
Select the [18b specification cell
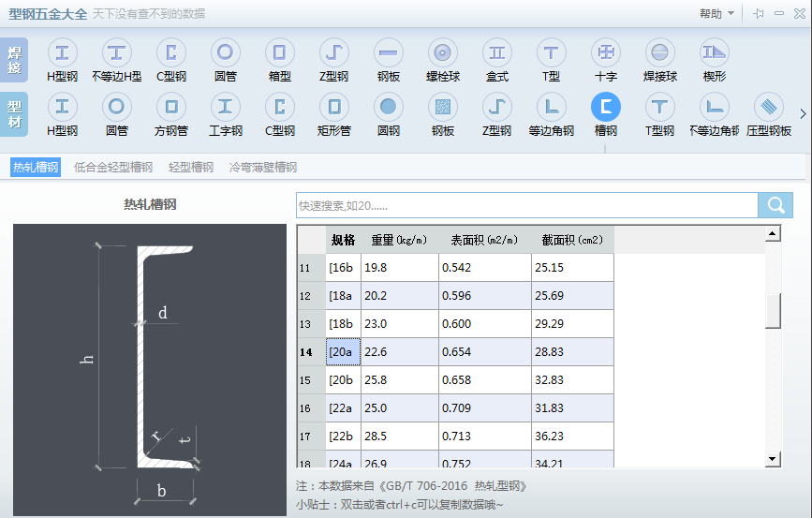pos(344,324)
